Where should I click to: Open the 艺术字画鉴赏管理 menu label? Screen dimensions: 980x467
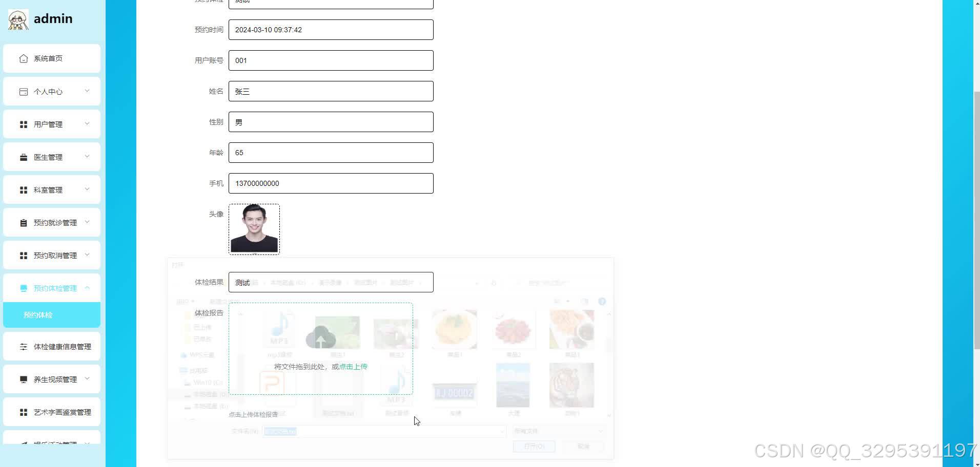click(63, 412)
